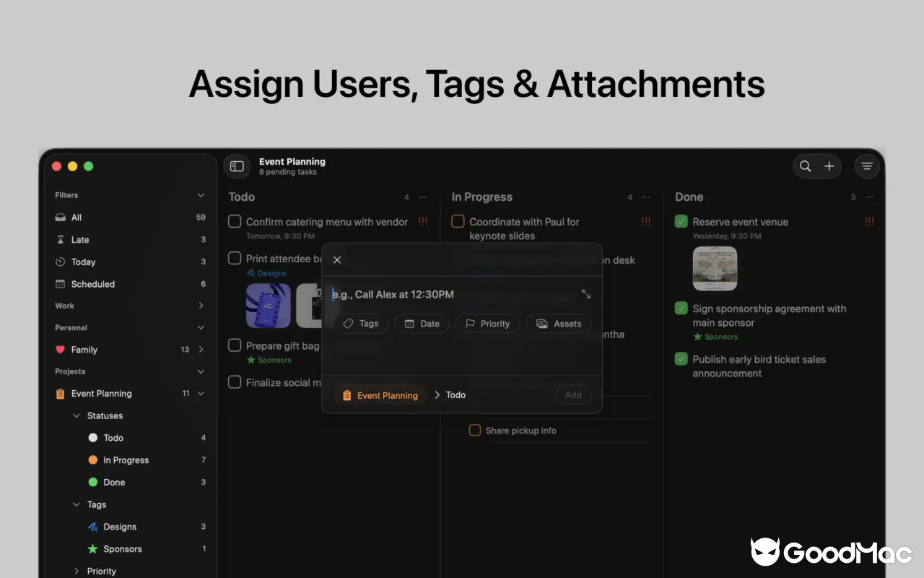This screenshot has width=924, height=578.
Task: Collapse Event Planning sidebar chevron
Action: [x=201, y=394]
